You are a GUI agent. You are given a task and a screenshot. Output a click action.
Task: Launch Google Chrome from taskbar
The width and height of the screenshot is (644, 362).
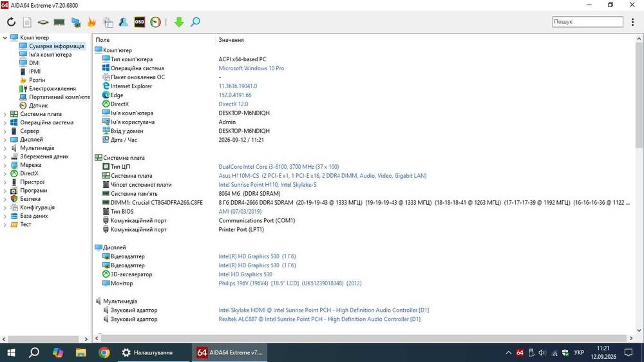click(104, 352)
